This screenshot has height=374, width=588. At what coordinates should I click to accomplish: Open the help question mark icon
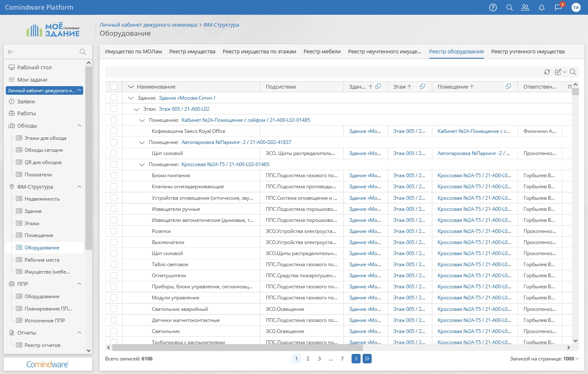(x=493, y=7)
